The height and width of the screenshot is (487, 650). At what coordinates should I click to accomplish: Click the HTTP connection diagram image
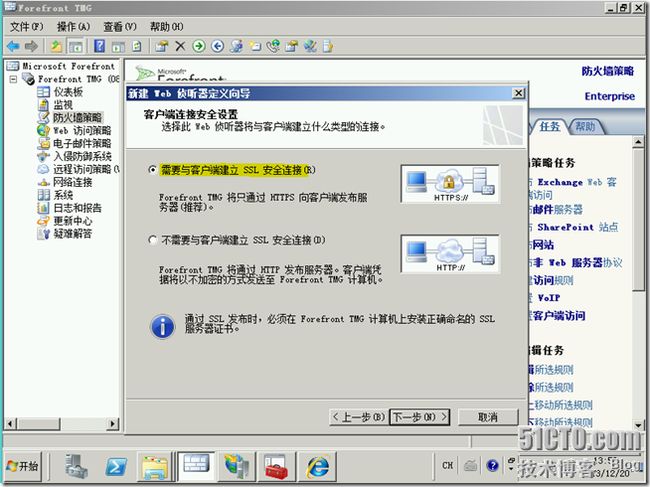[x=451, y=254]
